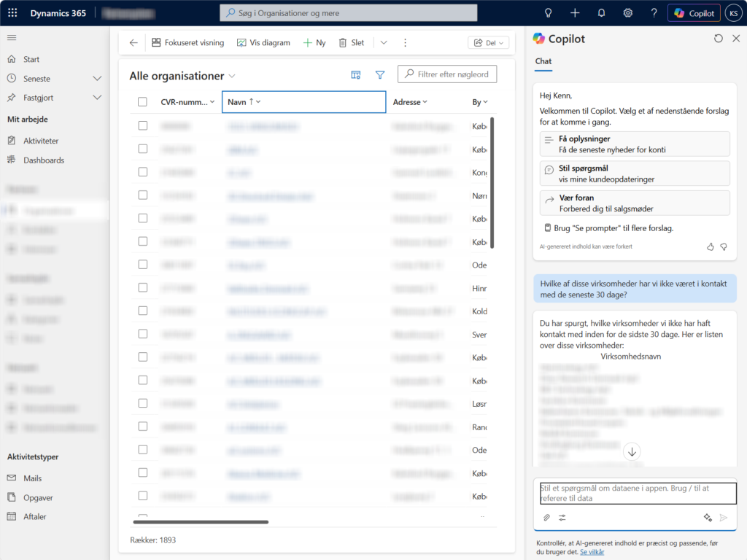The width and height of the screenshot is (747, 560).
Task: Open the By column header menu
Action: pos(480,102)
